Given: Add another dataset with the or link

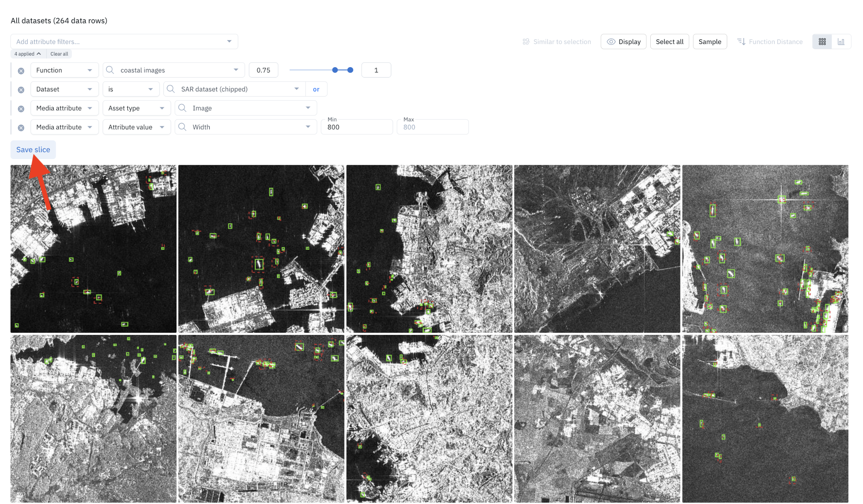Looking at the screenshot, I should [x=316, y=89].
